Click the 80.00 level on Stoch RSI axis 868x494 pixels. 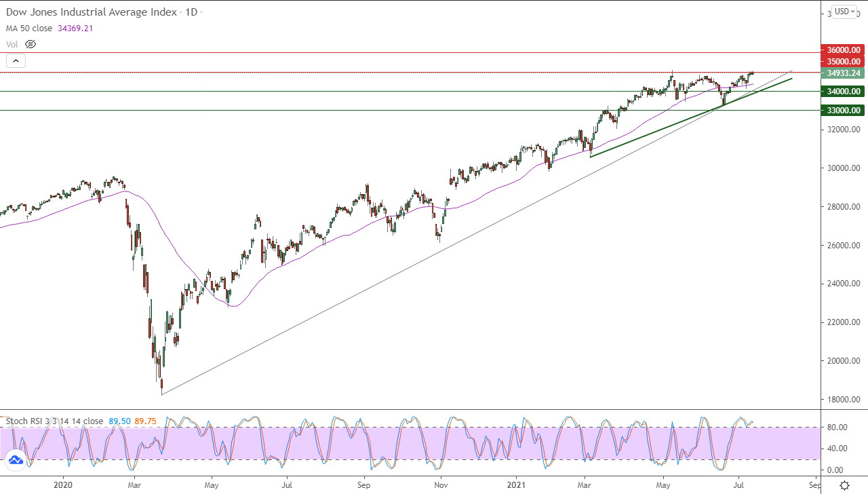(837, 427)
